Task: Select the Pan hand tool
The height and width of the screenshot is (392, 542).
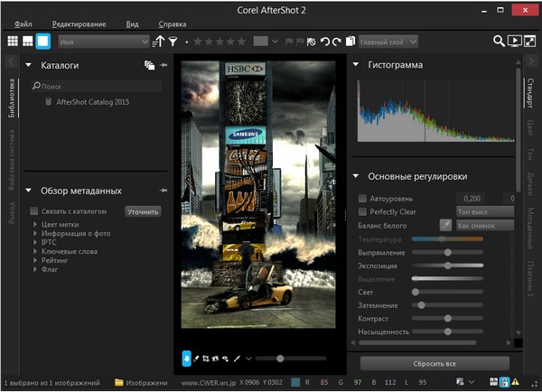Action: [187, 359]
